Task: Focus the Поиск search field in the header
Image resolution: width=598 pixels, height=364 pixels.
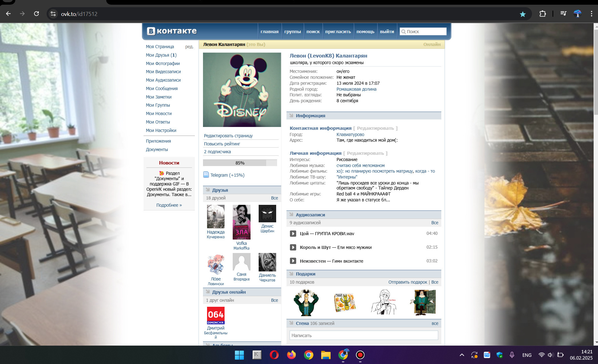Action: (423, 32)
